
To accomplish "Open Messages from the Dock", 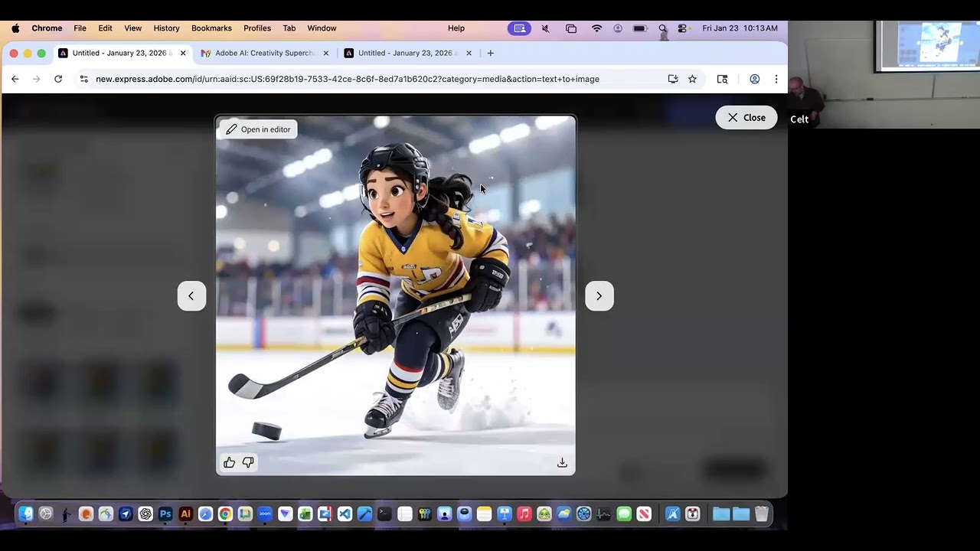I will coord(624,514).
